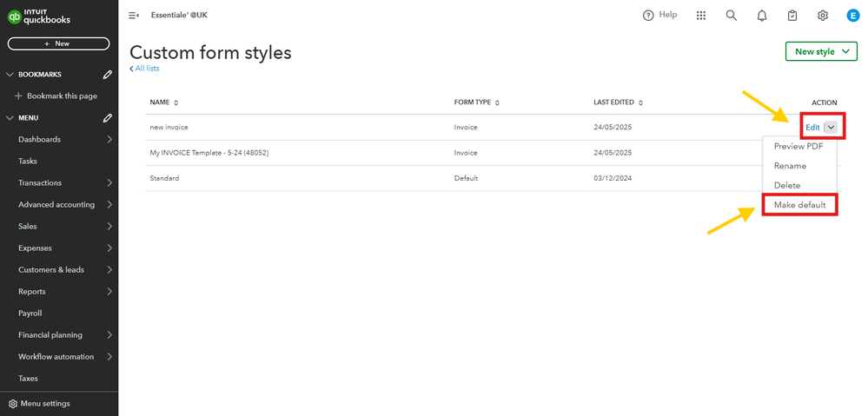
Task: Click the All lists link
Action: click(x=144, y=69)
